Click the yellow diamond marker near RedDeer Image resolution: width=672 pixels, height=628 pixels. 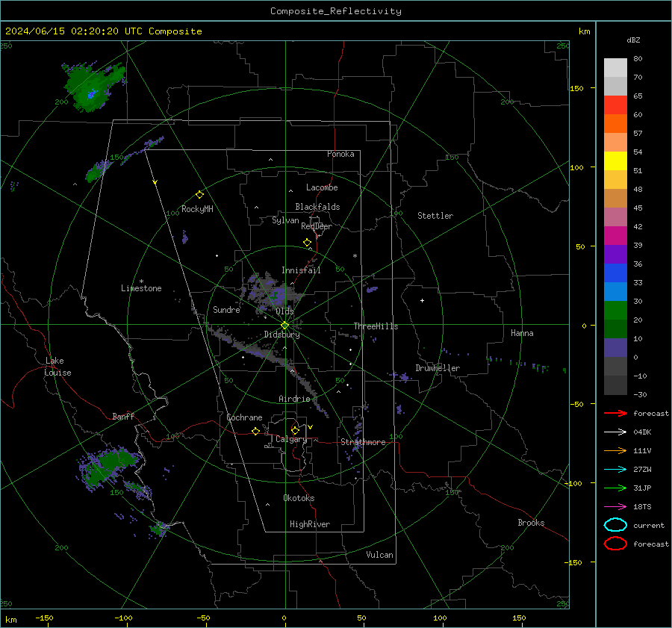point(307,243)
